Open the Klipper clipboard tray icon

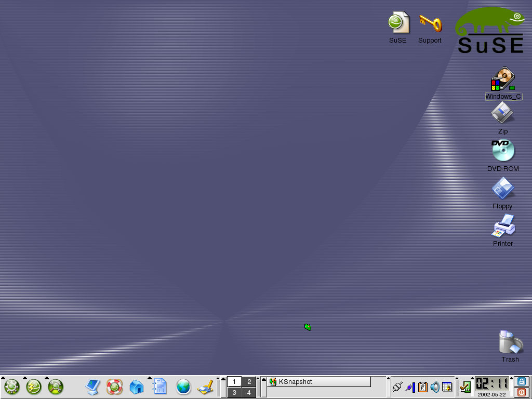point(423,387)
